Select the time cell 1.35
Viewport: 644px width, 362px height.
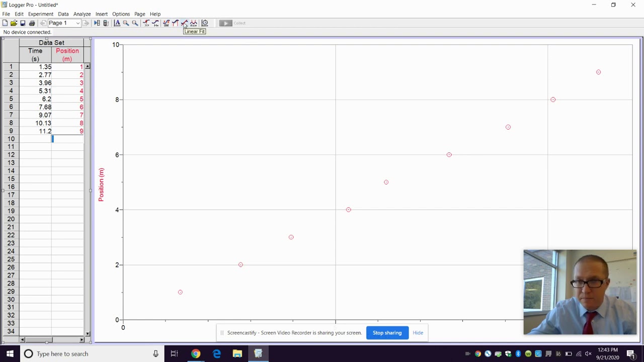[35, 67]
